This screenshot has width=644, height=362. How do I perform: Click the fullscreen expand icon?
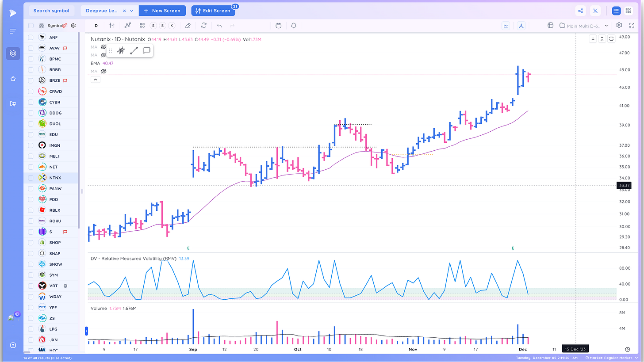point(631,26)
